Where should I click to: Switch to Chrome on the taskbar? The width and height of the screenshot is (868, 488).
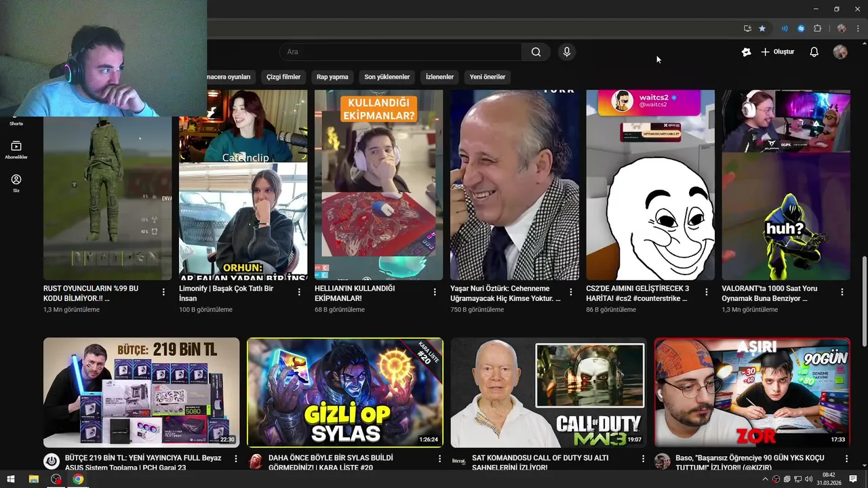point(79,479)
